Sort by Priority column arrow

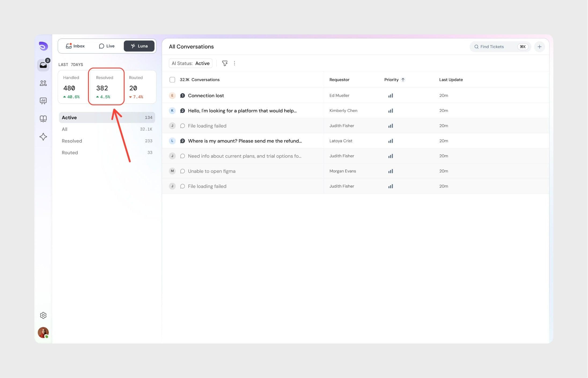point(403,80)
